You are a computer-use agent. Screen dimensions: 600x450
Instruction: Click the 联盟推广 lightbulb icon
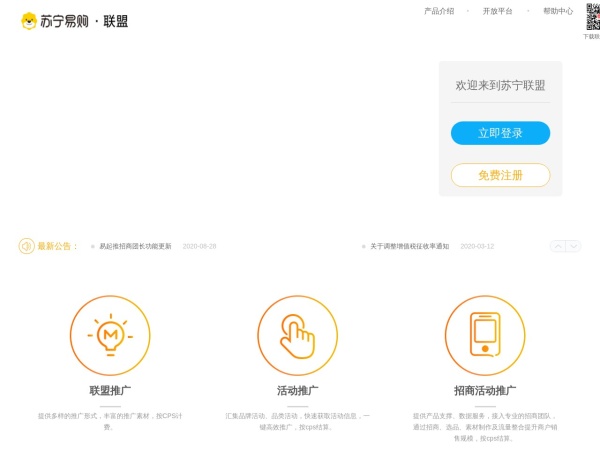(x=110, y=335)
